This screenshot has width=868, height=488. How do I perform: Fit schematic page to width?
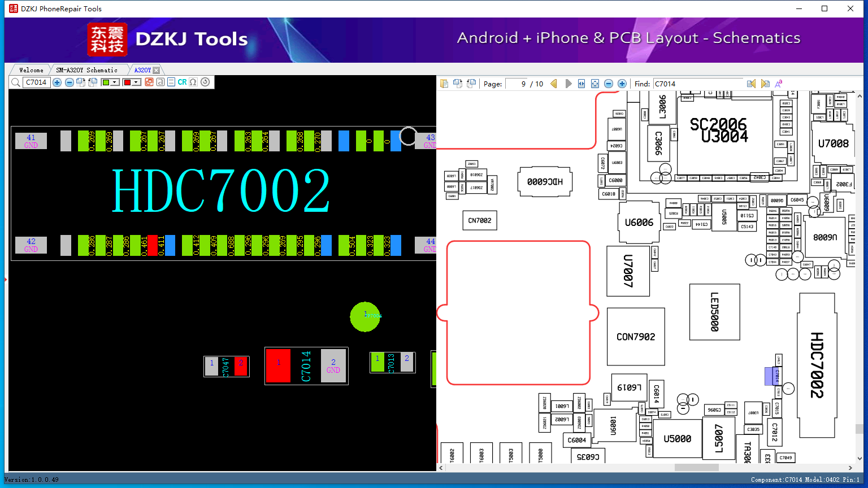pyautogui.click(x=581, y=84)
